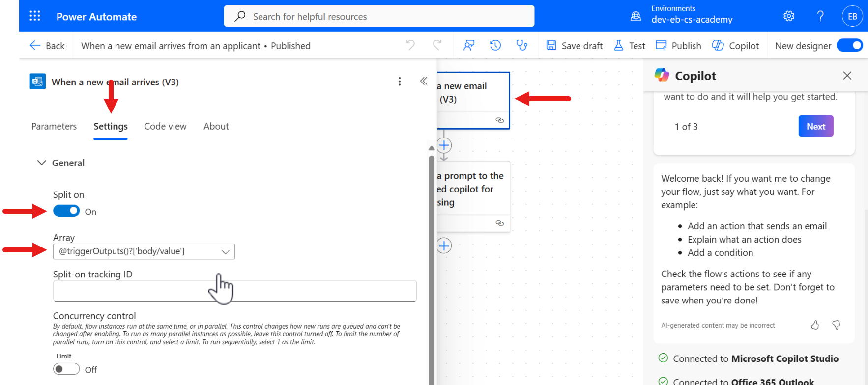Viewport: 868px width, 385px height.
Task: Open the version history clock icon
Action: (x=495, y=46)
